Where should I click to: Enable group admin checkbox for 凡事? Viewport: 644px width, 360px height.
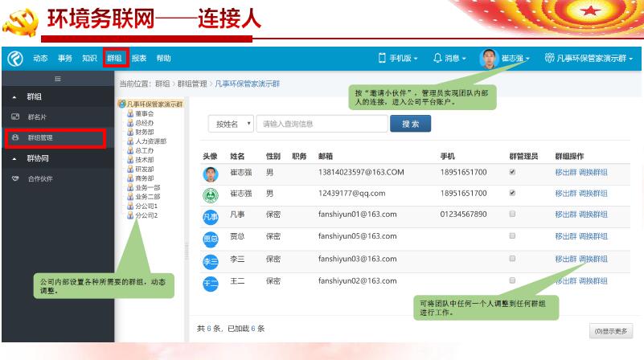coord(512,215)
